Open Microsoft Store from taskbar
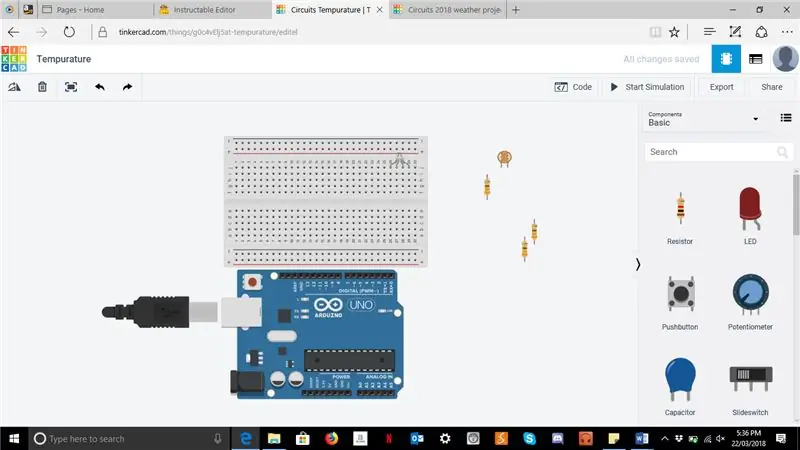This screenshot has height=450, width=800. [303, 438]
